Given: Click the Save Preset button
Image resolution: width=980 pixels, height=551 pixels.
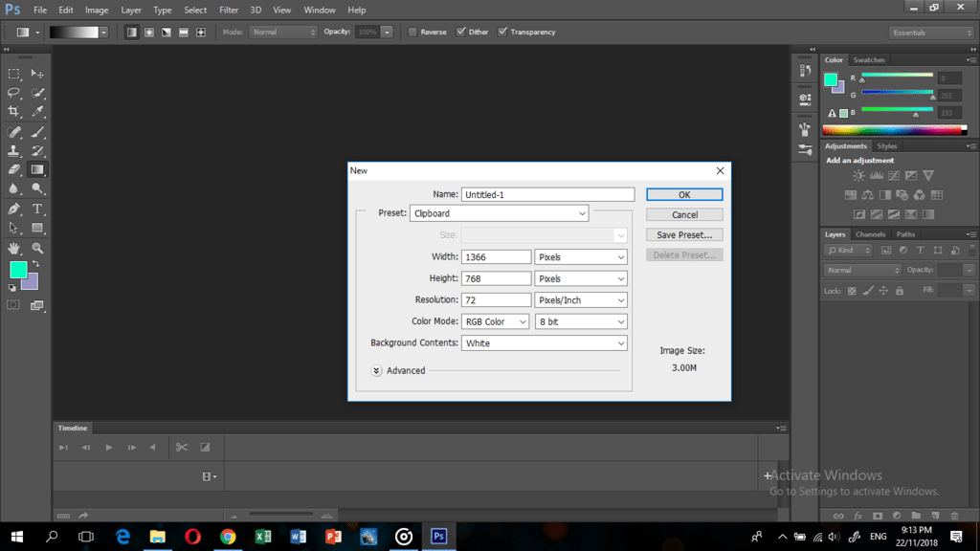Looking at the screenshot, I should [x=683, y=234].
